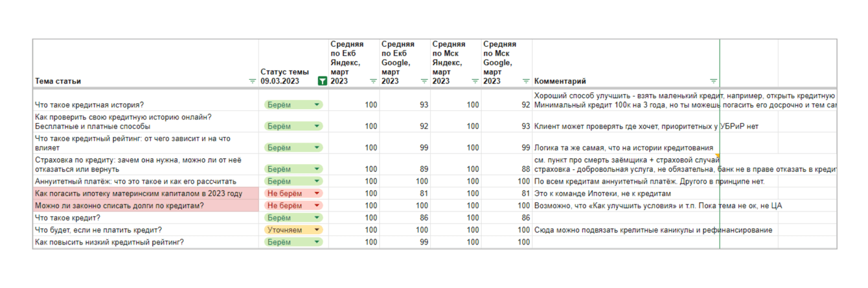Click filter icon in "Тема статьи" header

pyautogui.click(x=252, y=82)
